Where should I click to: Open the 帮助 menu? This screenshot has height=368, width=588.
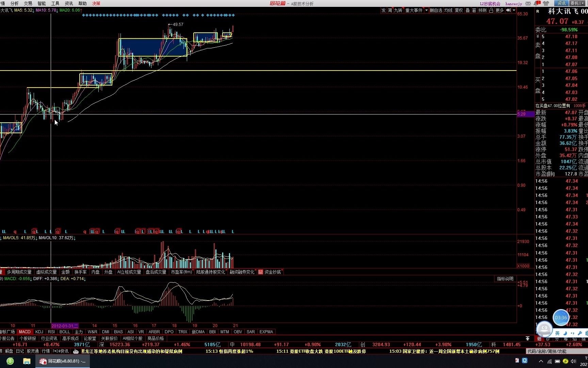point(83,3)
